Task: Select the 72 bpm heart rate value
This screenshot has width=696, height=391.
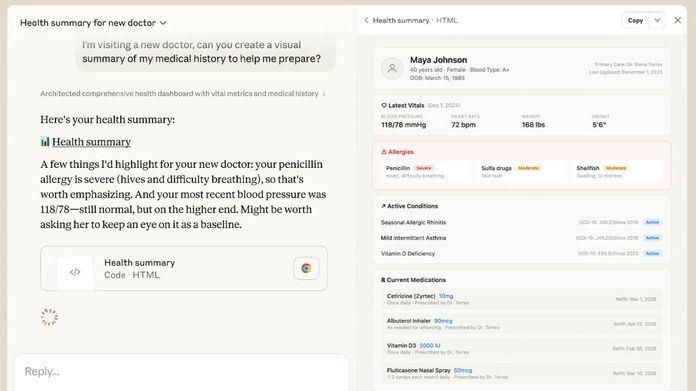Action: (x=463, y=125)
